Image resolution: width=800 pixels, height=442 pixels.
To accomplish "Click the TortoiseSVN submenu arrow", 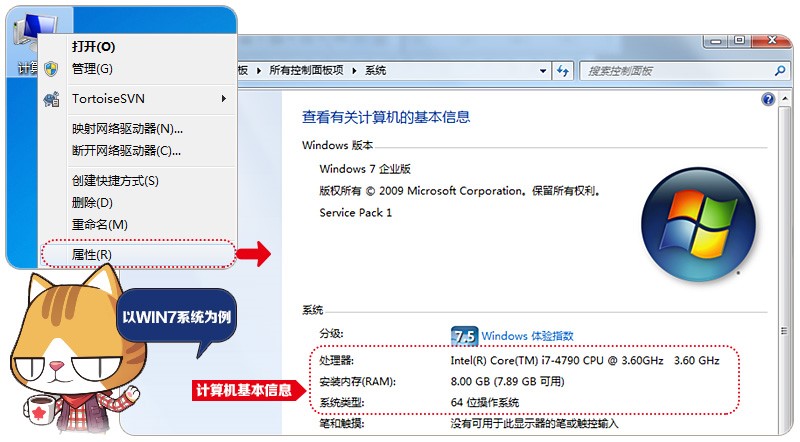I will click(x=223, y=99).
